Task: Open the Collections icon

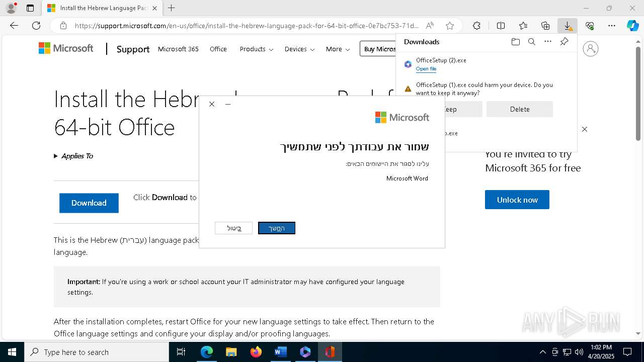Action: pos(545,26)
